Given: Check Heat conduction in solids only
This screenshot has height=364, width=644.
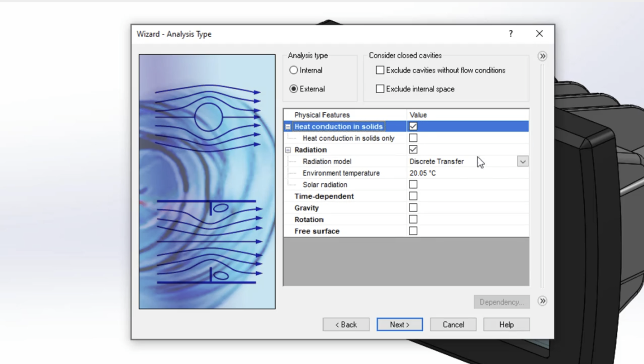Looking at the screenshot, I should 413,138.
